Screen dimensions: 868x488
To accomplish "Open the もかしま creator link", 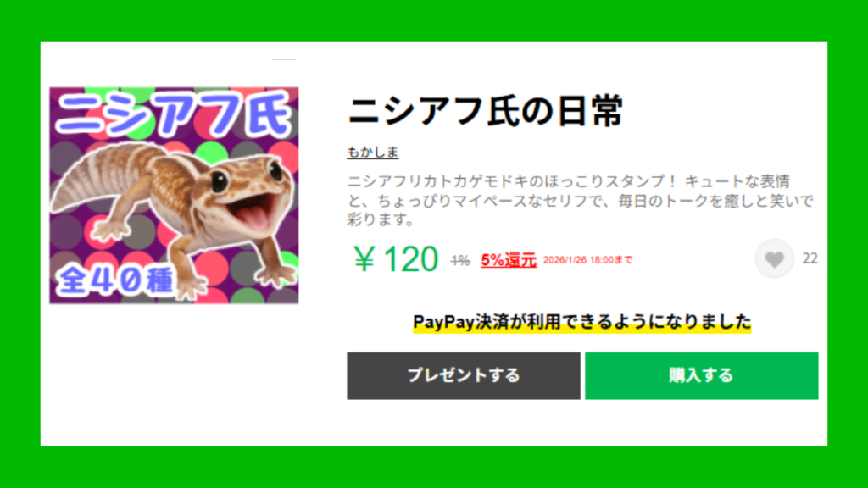I will (373, 152).
